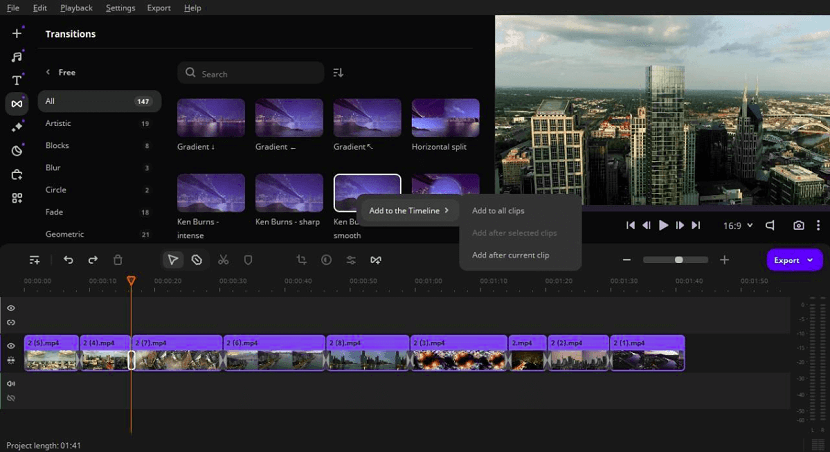Image resolution: width=830 pixels, height=452 pixels.
Task: Choose Add to all clips
Action: click(x=498, y=211)
